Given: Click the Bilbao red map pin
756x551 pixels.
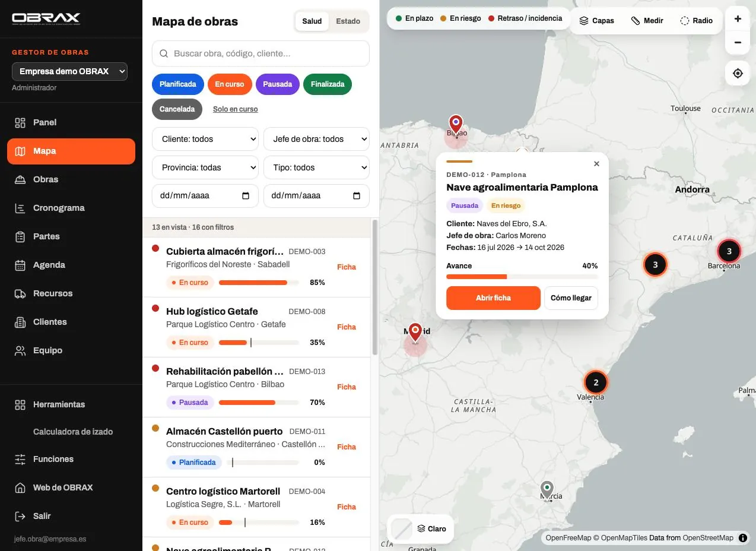Looking at the screenshot, I should coord(456,125).
